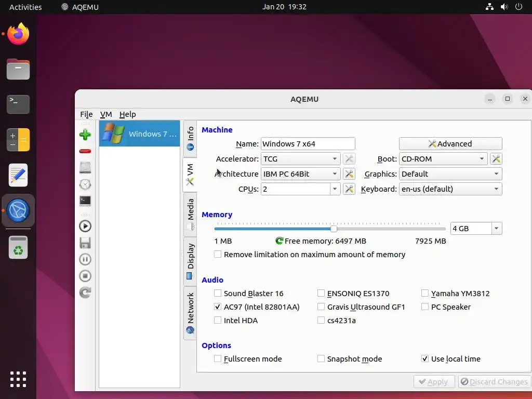
Task: Delete the VM with the red minus icon
Action: tap(85, 151)
